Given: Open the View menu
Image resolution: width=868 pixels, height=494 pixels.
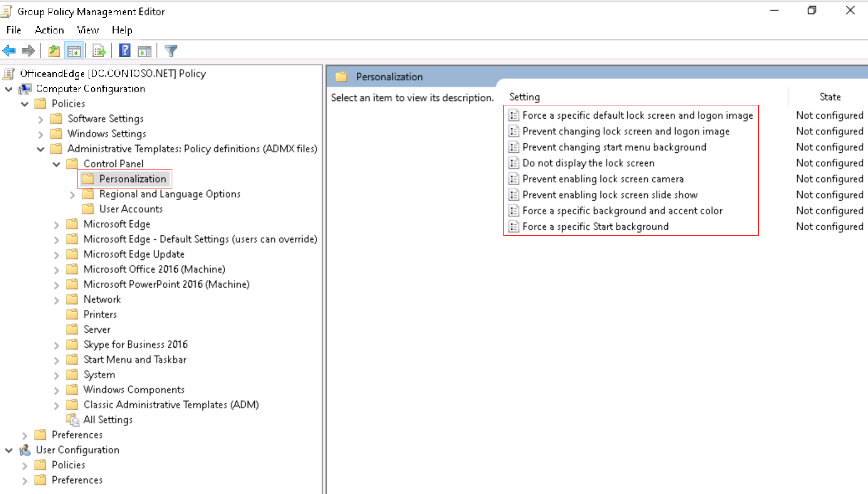Looking at the screenshot, I should (88, 30).
